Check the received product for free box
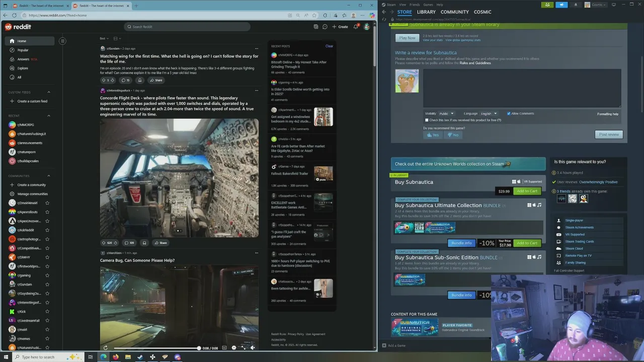The width and height of the screenshot is (644, 362). (x=427, y=120)
